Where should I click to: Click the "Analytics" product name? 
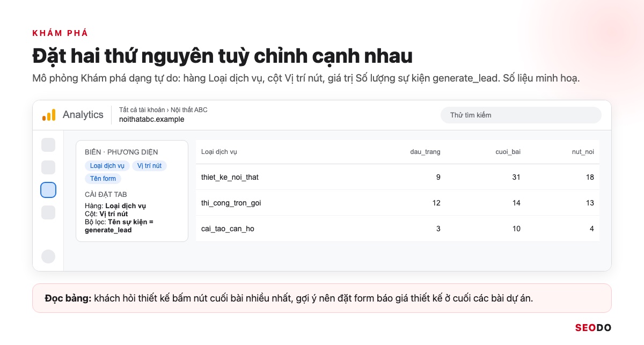click(x=83, y=115)
